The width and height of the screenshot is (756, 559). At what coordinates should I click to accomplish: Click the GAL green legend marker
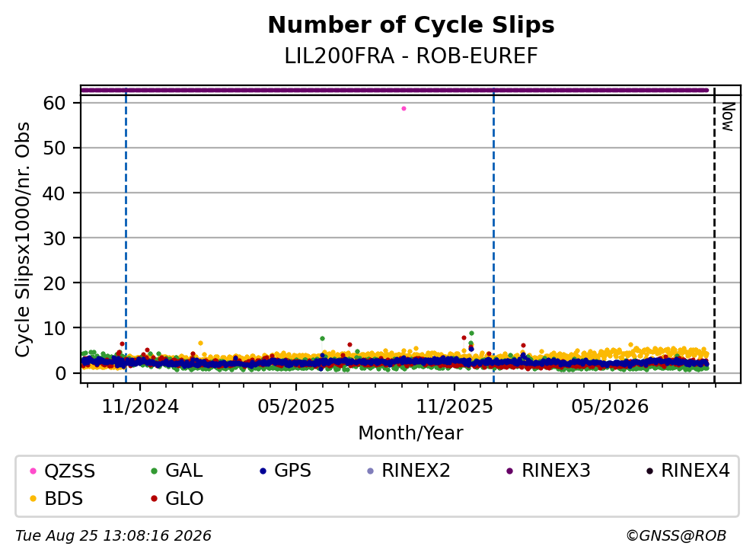(x=154, y=471)
